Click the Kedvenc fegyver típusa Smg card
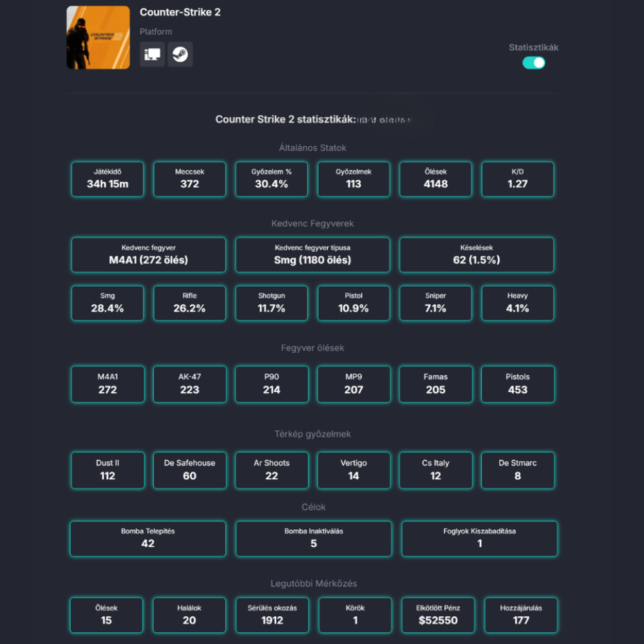644x644 pixels. (x=312, y=255)
